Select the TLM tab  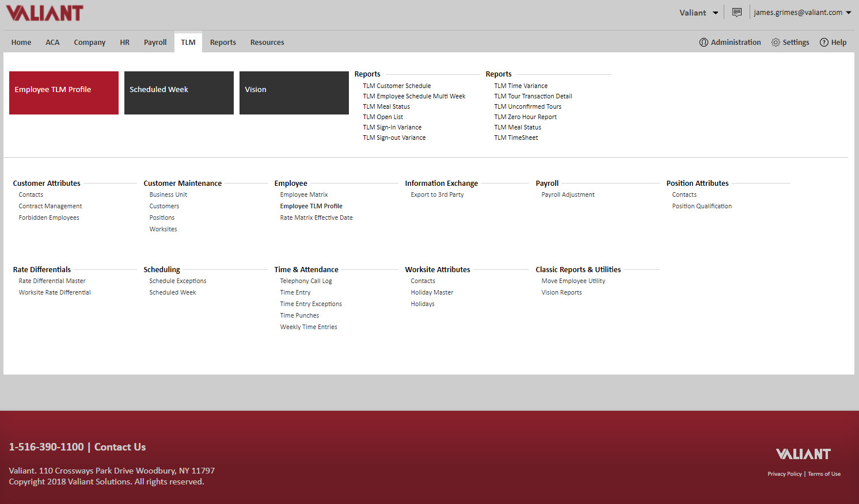188,42
